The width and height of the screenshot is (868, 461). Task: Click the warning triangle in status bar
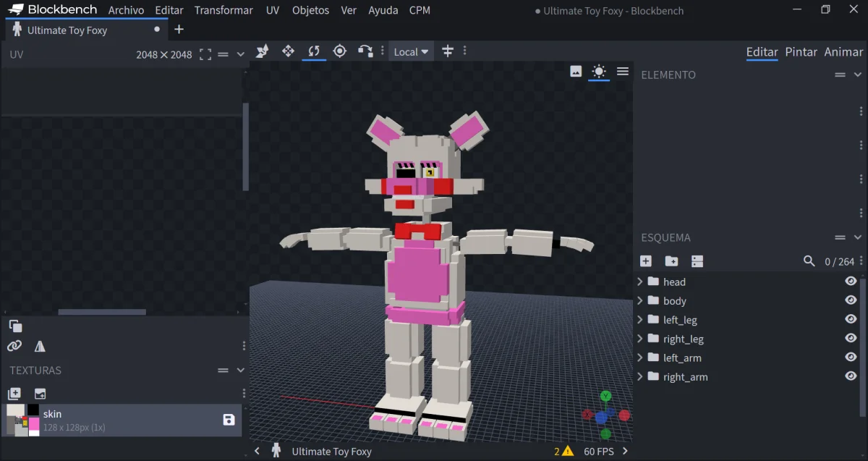point(568,451)
